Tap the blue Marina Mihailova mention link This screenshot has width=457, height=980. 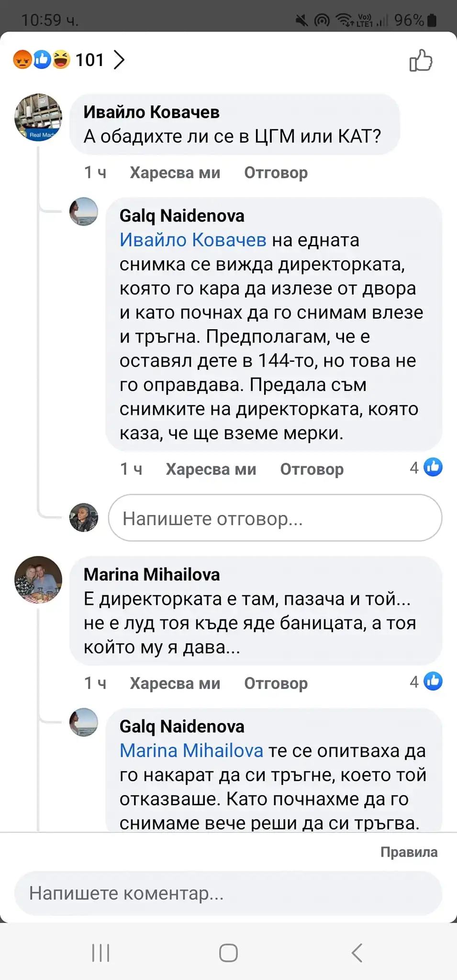191,750
